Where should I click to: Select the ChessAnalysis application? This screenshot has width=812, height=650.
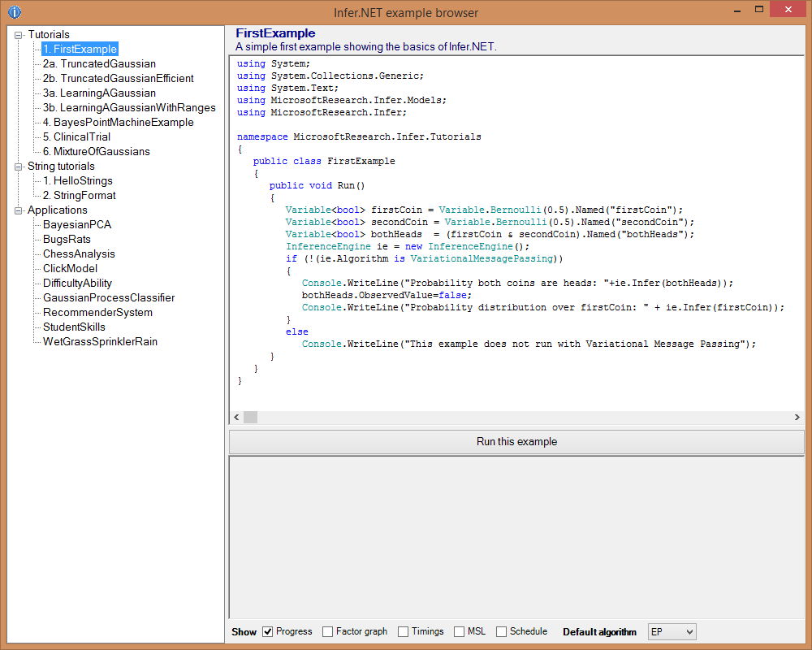[79, 254]
